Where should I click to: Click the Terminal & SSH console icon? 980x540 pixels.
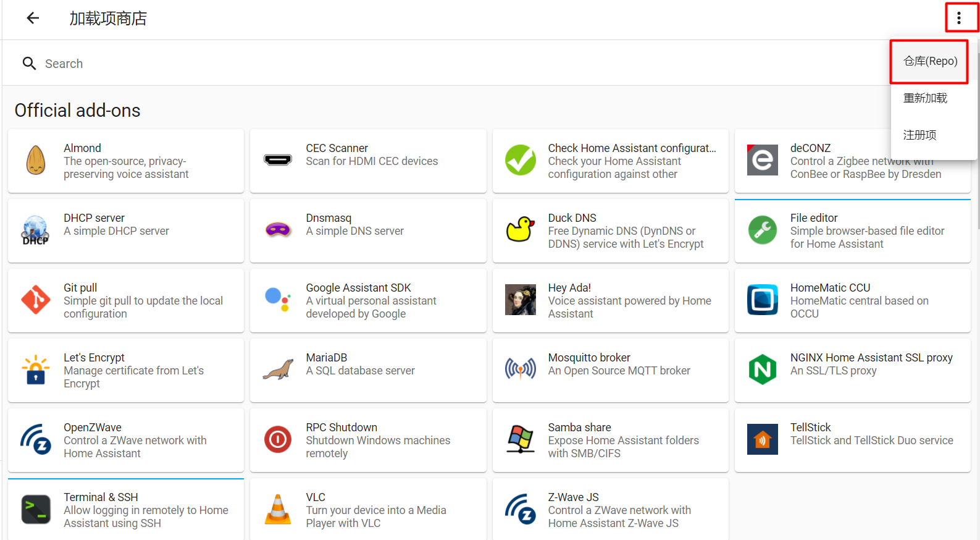click(36, 510)
